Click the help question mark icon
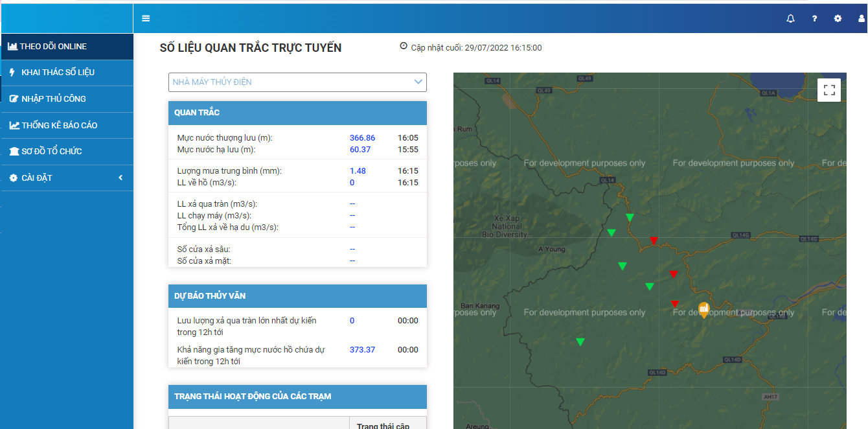 (x=814, y=19)
